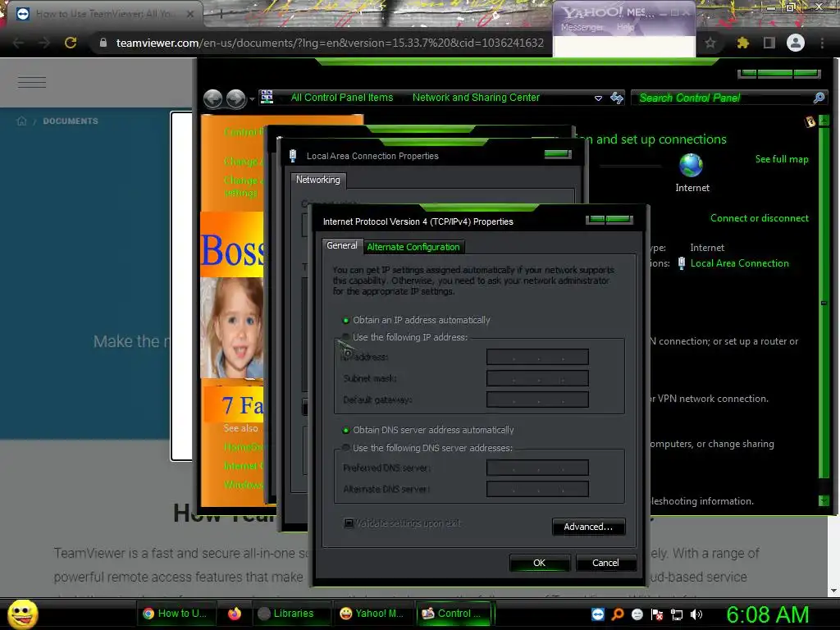
Task: Open Chrome extensions puzzle icon
Action: coord(742,43)
